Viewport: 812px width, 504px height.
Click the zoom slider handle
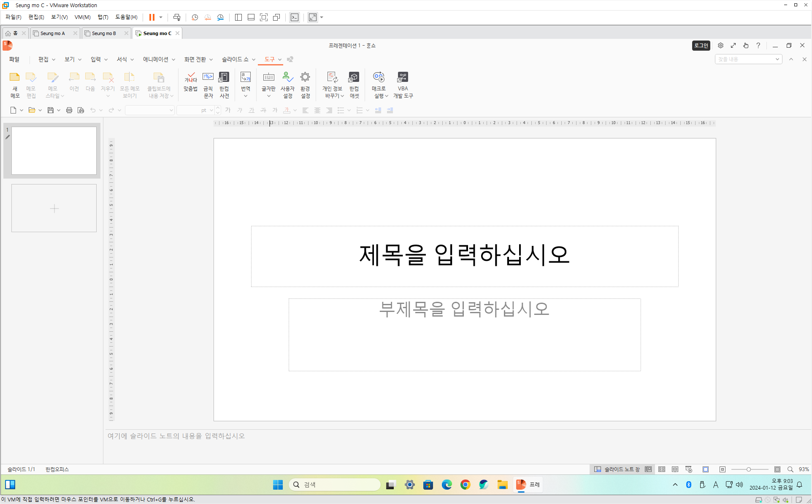(x=749, y=469)
